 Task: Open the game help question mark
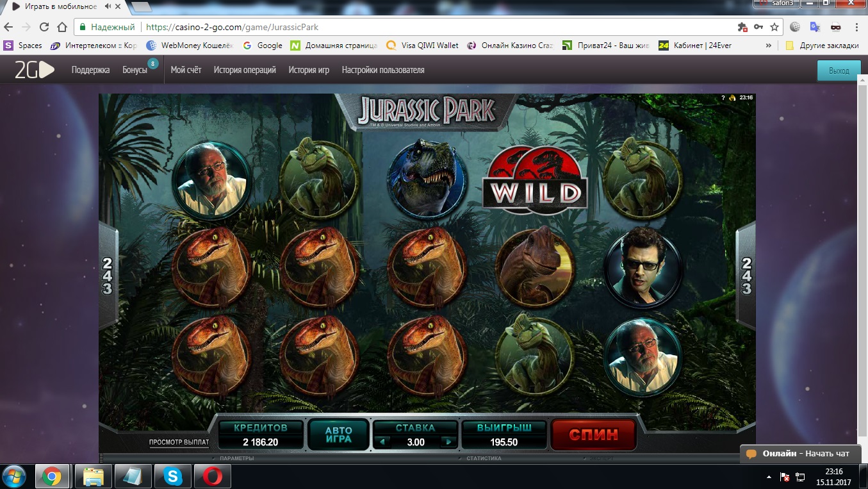(723, 98)
